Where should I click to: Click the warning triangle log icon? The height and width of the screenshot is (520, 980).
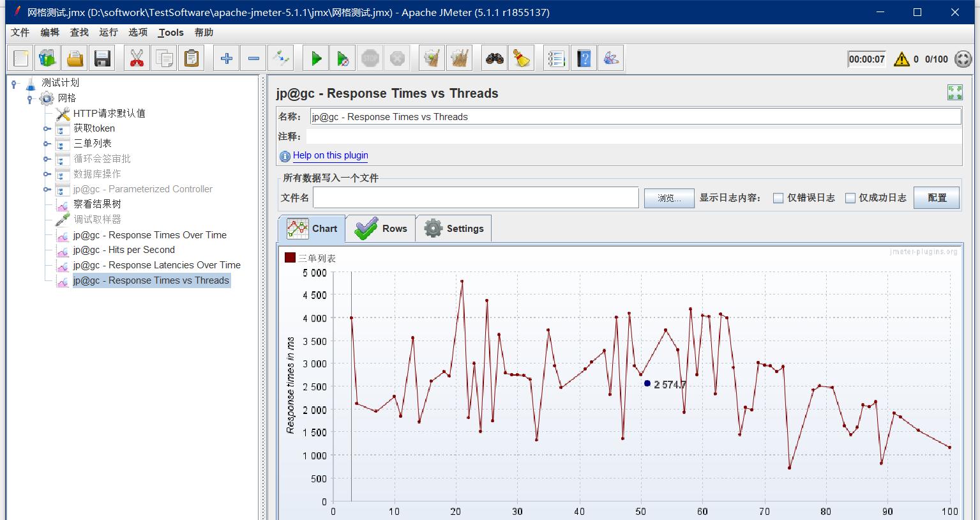901,59
